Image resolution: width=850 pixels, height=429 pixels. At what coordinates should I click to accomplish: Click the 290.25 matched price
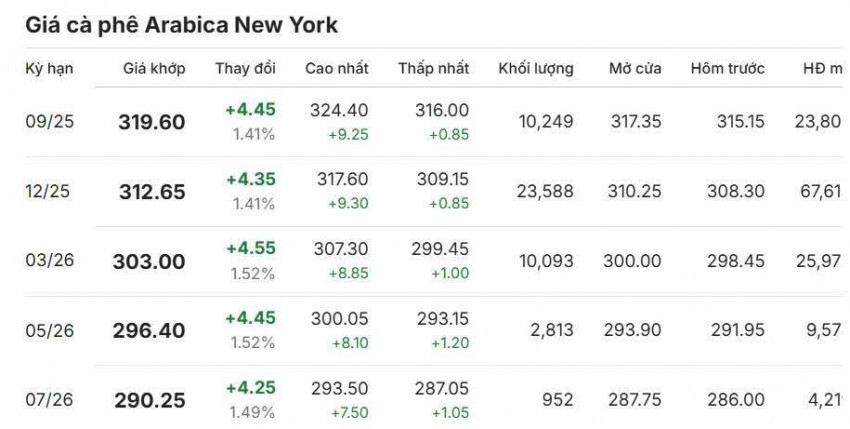(152, 400)
